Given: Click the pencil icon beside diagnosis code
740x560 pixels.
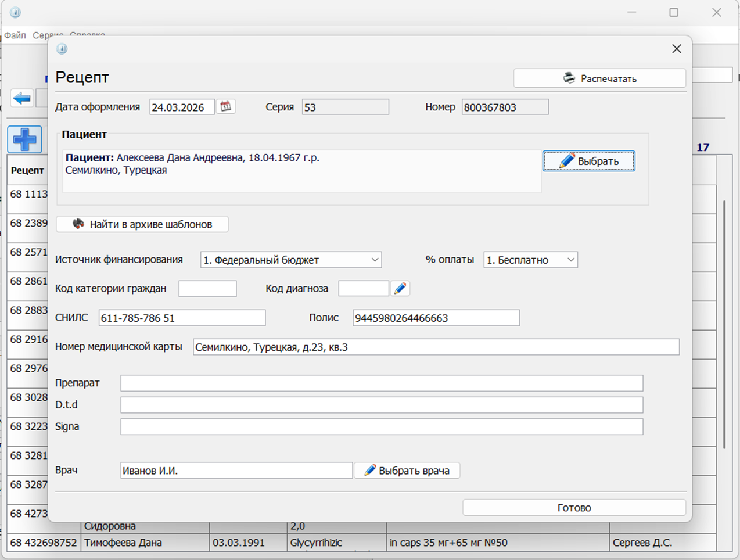Looking at the screenshot, I should [x=400, y=289].
